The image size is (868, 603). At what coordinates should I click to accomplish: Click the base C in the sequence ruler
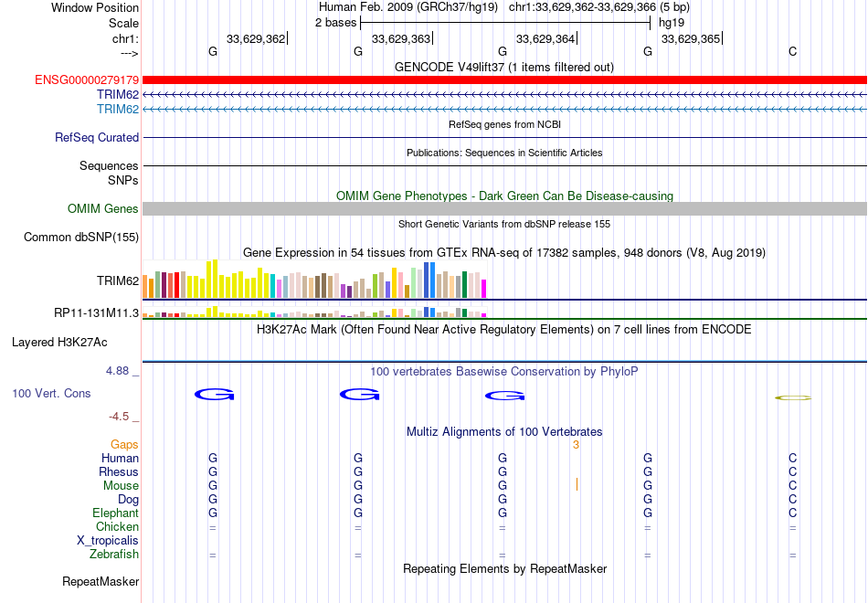tap(793, 51)
